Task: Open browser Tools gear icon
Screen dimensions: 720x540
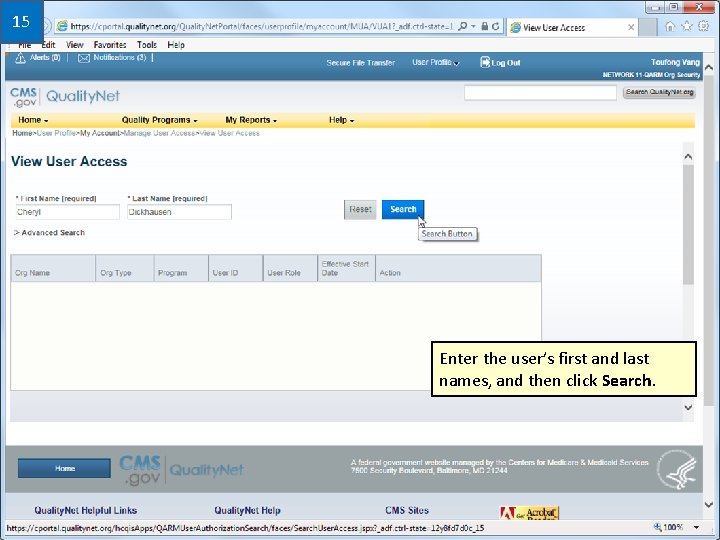Action: point(703,26)
